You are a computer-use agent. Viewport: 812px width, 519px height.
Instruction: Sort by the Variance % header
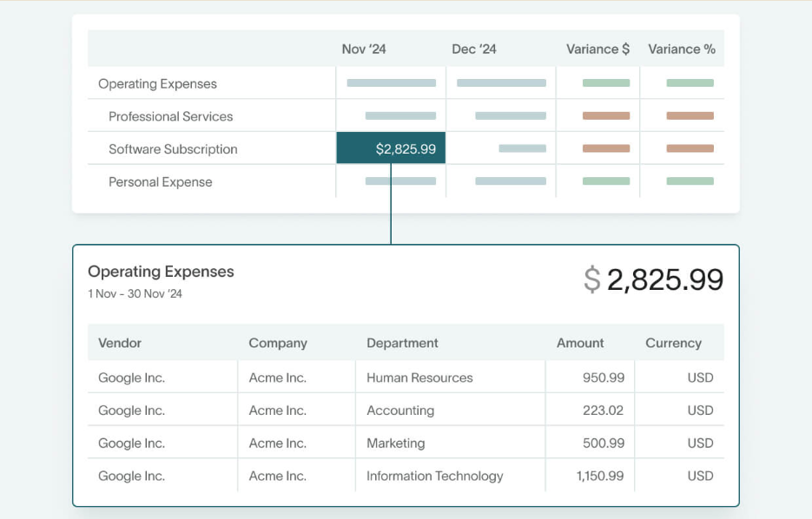682,49
